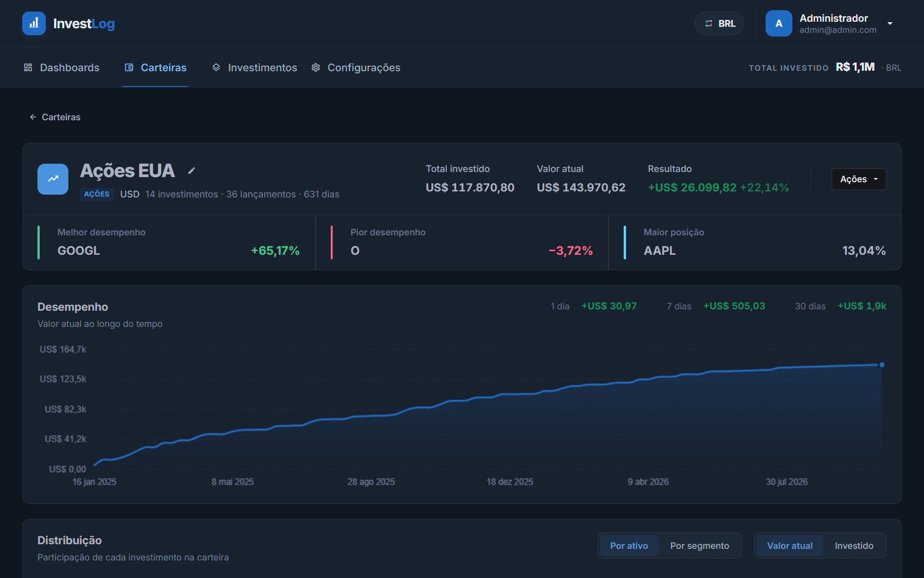
Task: Click the AÇÕES category badge
Action: [97, 194]
